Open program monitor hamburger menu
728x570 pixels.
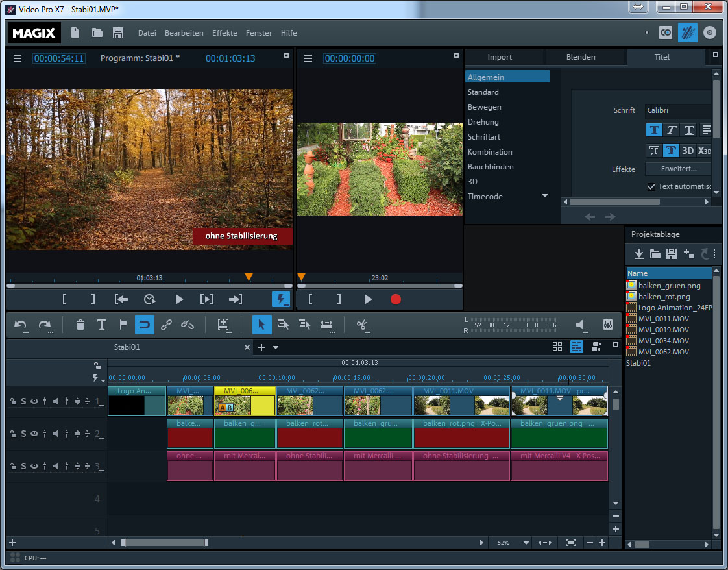click(17, 58)
